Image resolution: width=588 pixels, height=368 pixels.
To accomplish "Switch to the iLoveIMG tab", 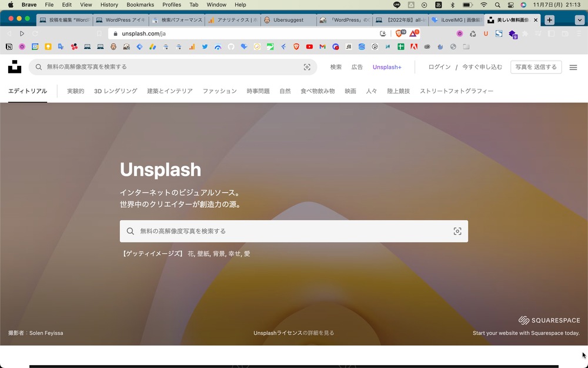I will 456,20.
